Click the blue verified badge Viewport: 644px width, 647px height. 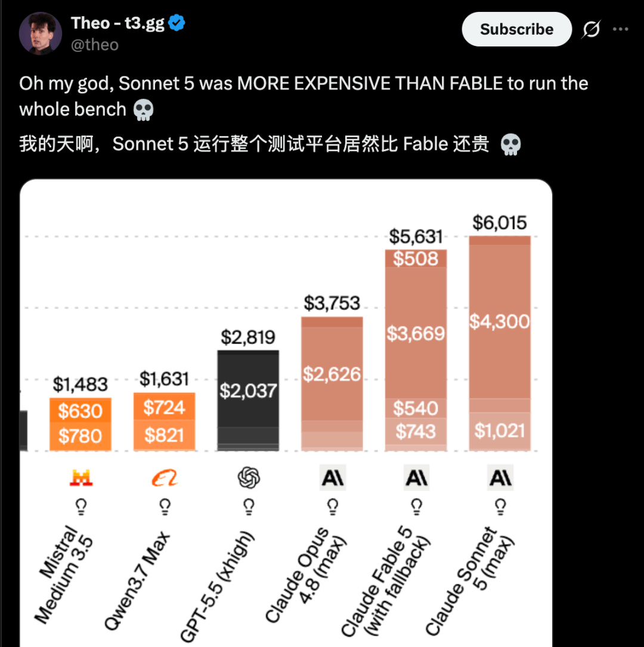pyautogui.click(x=177, y=23)
